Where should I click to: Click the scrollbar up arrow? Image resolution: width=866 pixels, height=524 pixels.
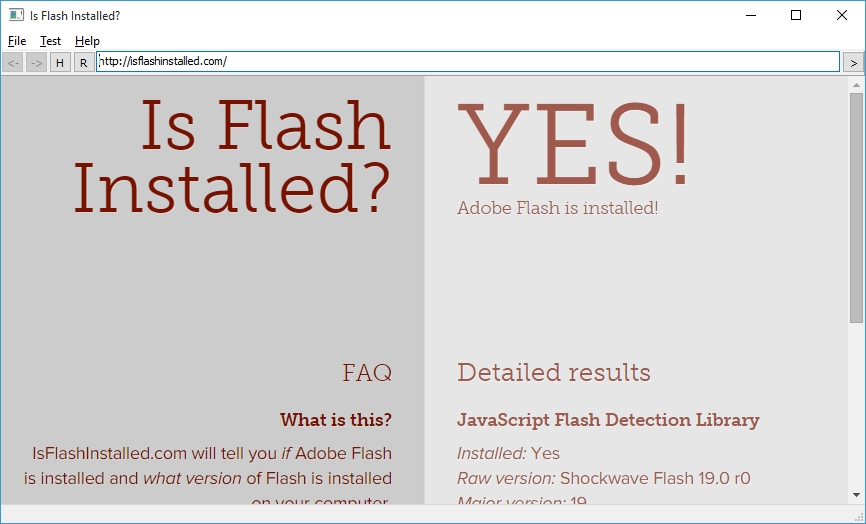[x=856, y=85]
